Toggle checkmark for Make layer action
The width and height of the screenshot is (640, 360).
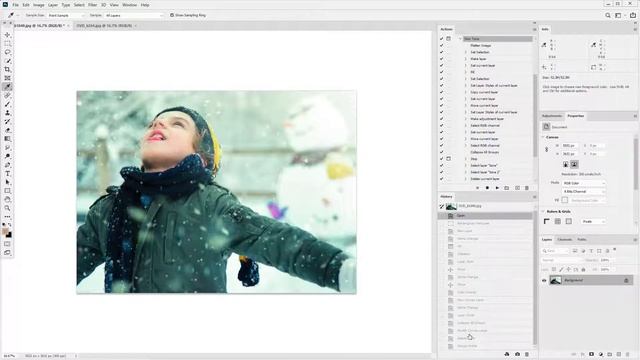tap(441, 59)
